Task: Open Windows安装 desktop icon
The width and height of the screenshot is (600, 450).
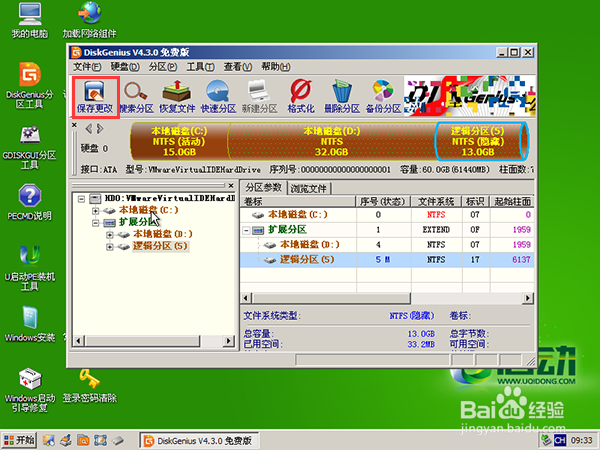Action: click(29, 324)
